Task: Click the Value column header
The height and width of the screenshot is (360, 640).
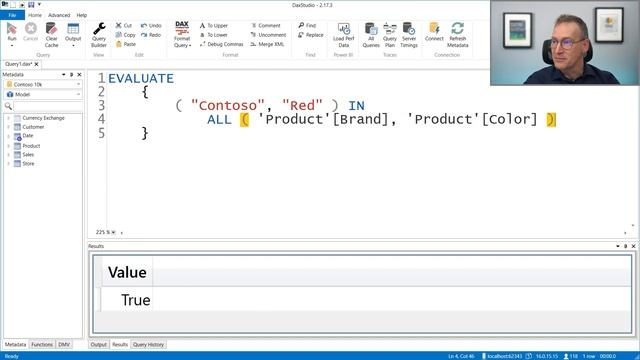Action: point(127,272)
